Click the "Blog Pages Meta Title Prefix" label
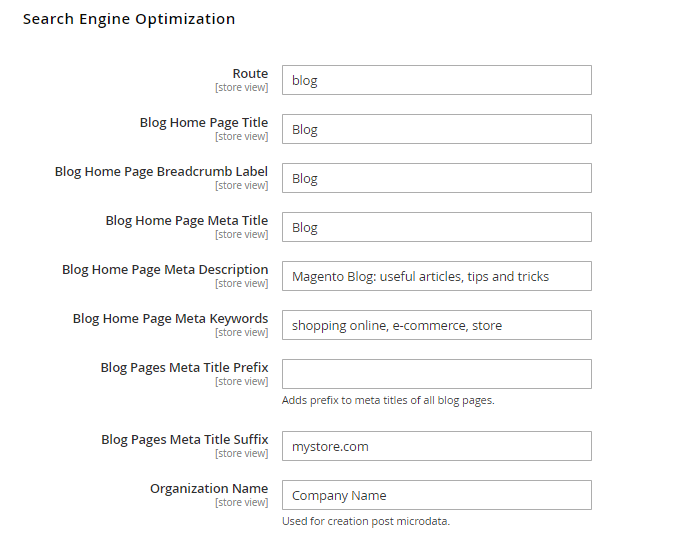The image size is (685, 542). (x=184, y=367)
